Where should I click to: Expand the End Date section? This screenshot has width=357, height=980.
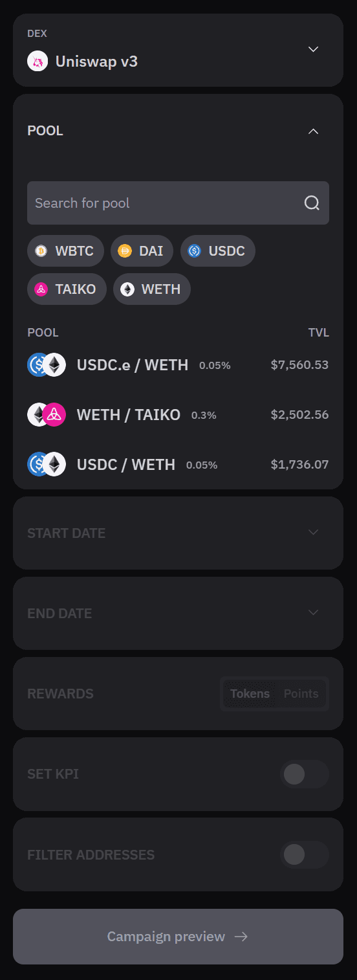pyautogui.click(x=178, y=614)
